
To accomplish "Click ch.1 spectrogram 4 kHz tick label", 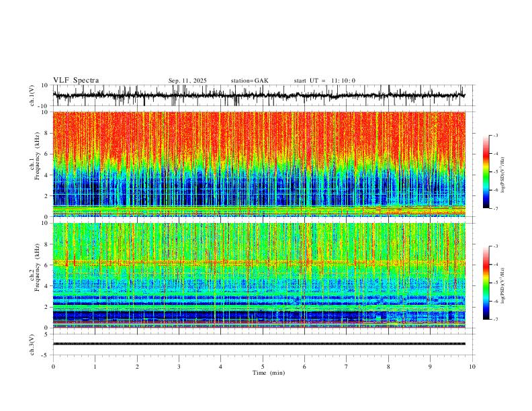I will (x=47, y=175).
